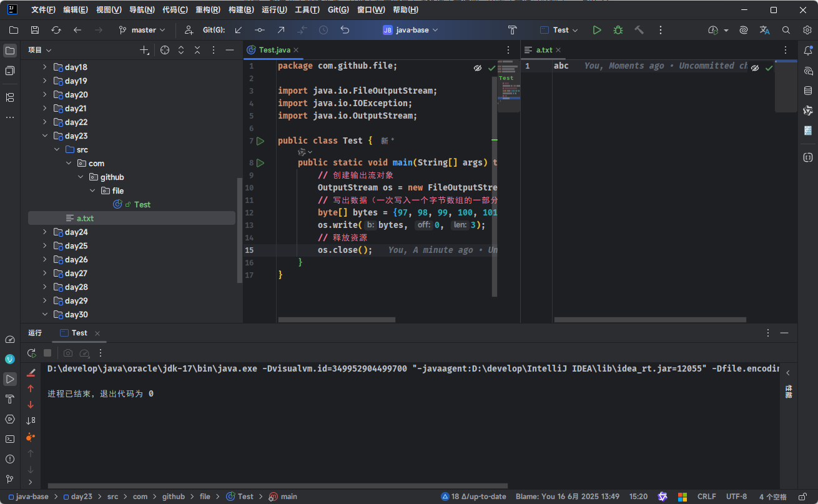Open the Notifications bell icon

pos(808,51)
